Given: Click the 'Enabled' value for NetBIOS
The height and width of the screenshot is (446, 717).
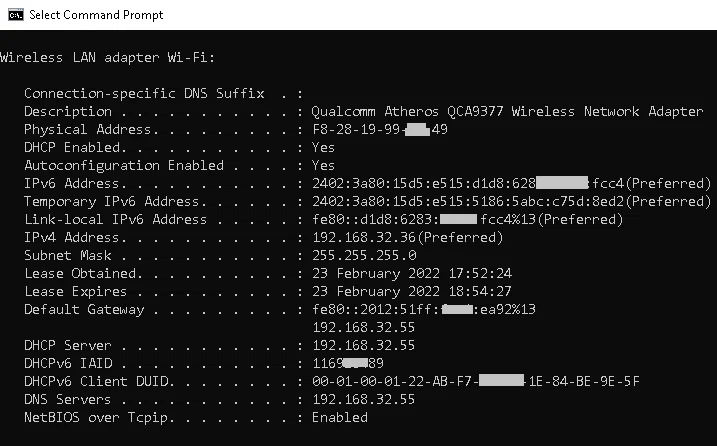Looking at the screenshot, I should [x=340, y=417].
